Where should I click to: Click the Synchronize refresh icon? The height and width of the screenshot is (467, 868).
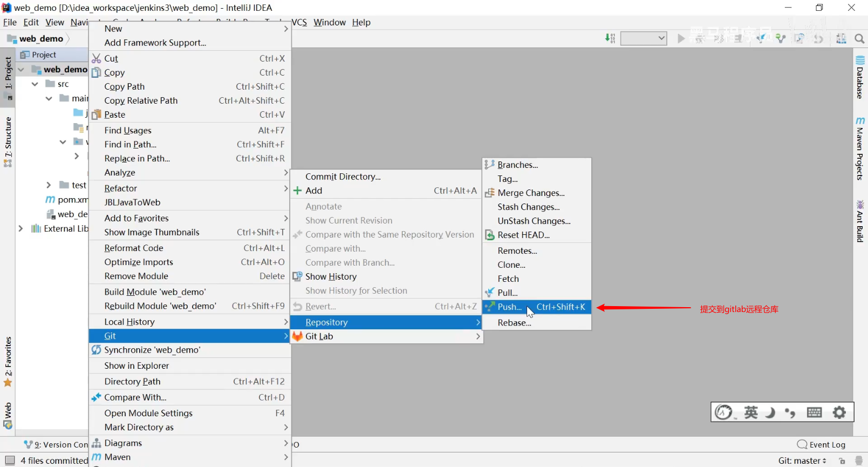[x=97, y=350]
